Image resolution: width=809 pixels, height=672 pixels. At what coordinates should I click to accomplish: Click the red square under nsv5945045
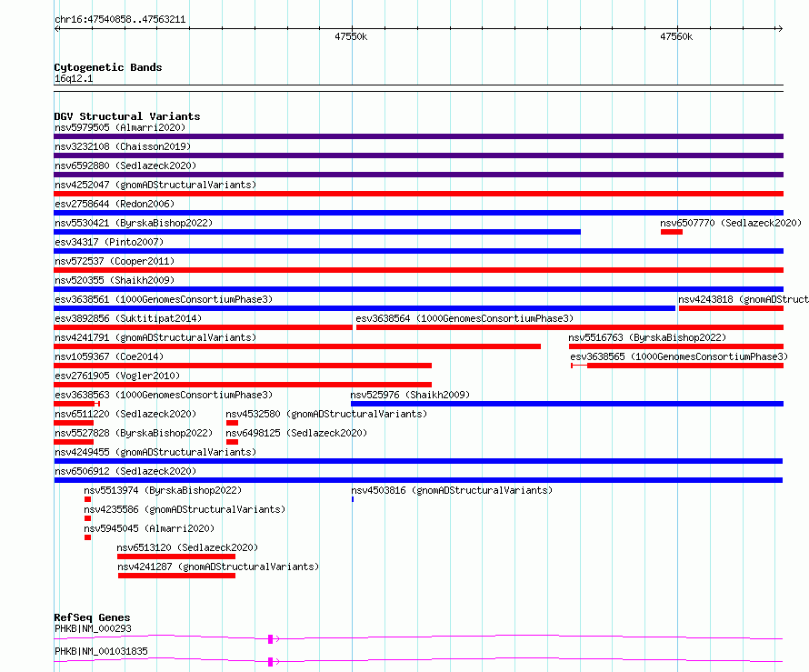coord(87,537)
